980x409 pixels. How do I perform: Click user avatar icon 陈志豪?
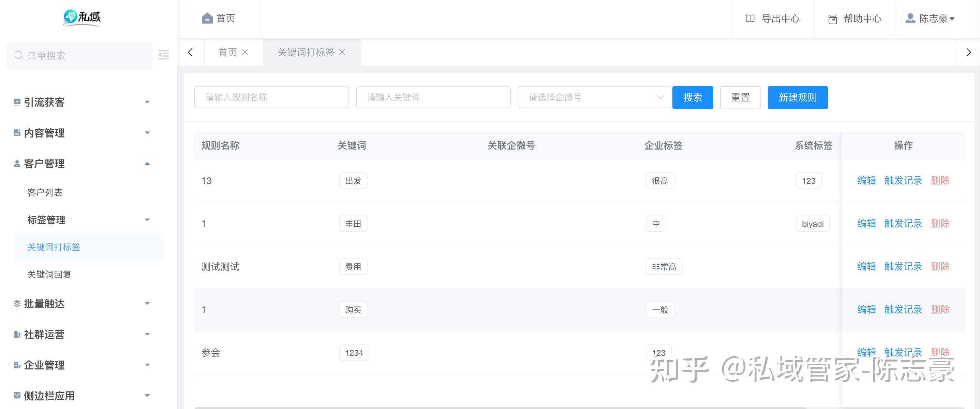click(x=910, y=18)
